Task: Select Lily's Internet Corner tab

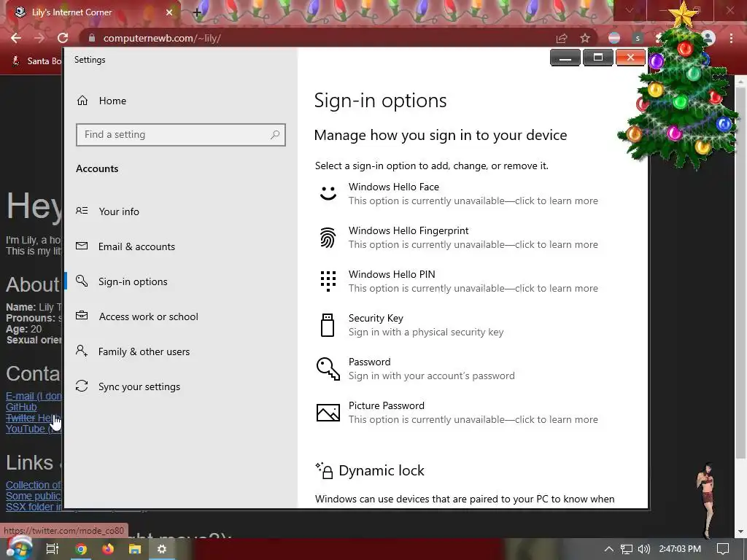Action: pyautogui.click(x=91, y=12)
